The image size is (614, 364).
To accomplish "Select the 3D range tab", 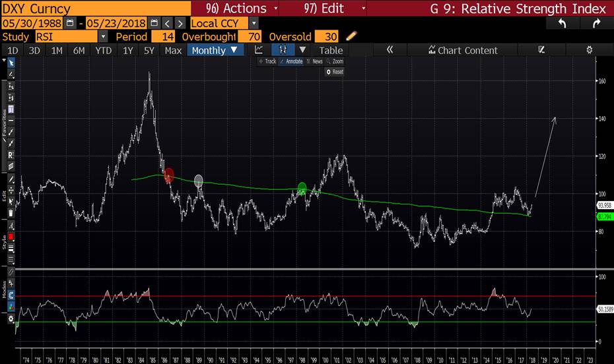I will tap(34, 50).
